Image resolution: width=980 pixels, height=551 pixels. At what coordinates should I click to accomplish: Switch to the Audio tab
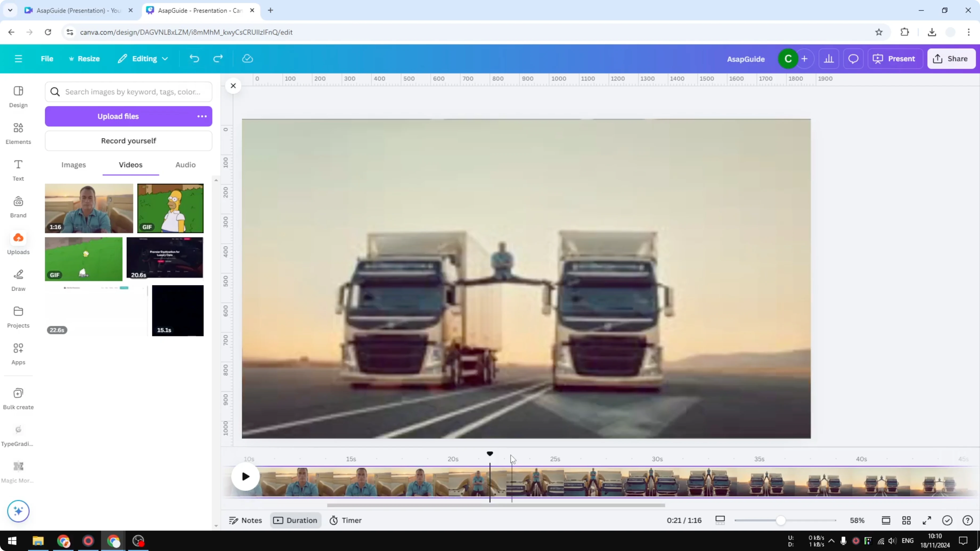[x=185, y=165]
